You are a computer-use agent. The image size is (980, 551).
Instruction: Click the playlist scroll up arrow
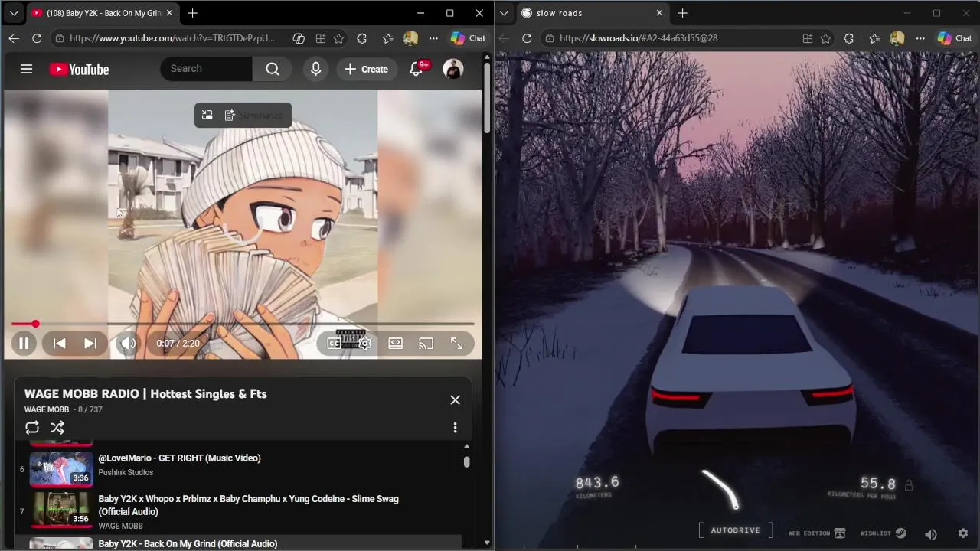[466, 446]
